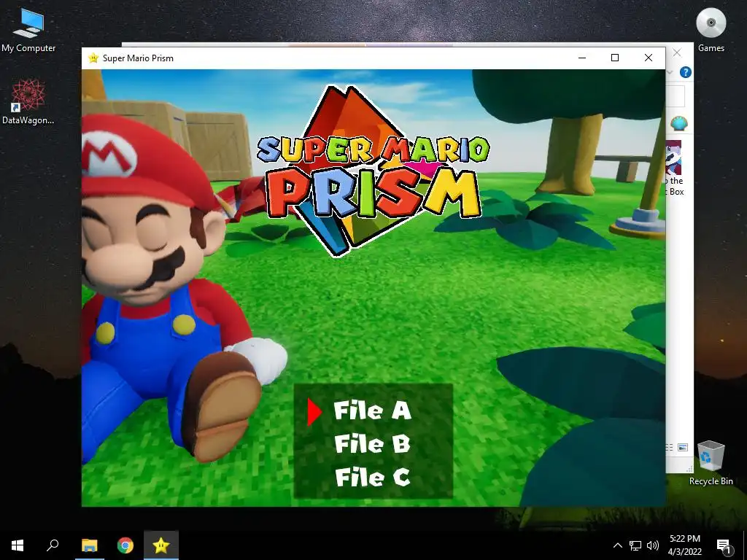Screen dimensions: 747x560
Task: Open volume control in tray
Action: (653, 545)
